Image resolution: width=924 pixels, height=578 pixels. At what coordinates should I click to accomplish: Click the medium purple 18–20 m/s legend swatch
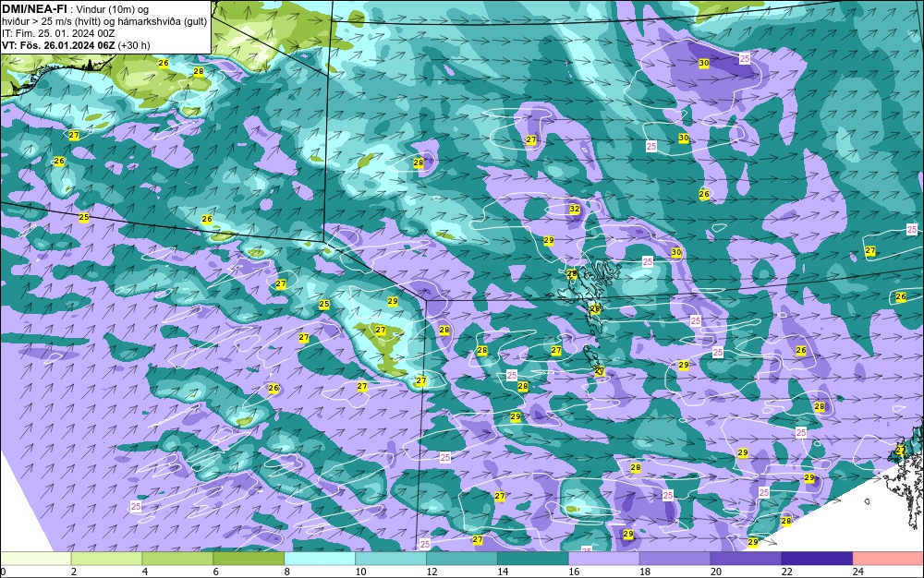[x=675, y=558]
